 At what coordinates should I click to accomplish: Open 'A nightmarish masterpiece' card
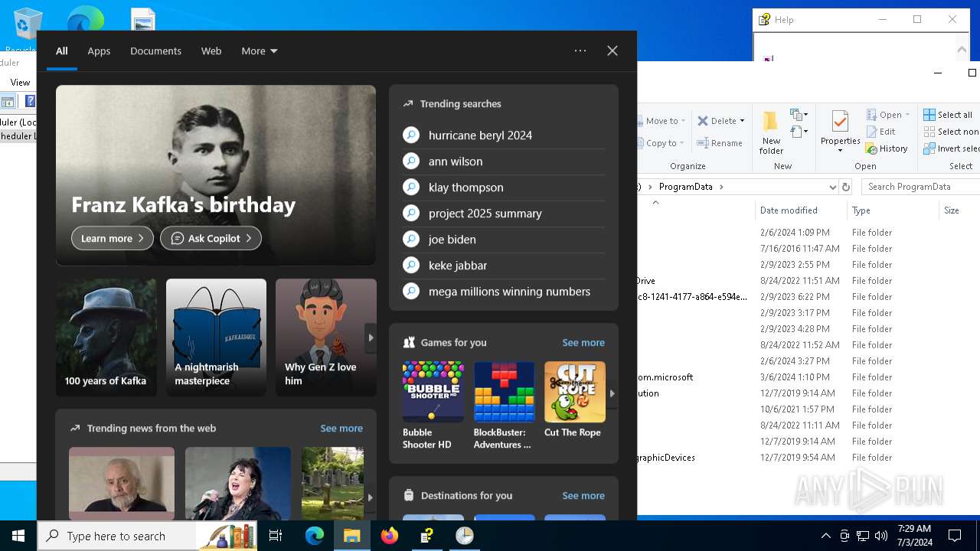[216, 337]
